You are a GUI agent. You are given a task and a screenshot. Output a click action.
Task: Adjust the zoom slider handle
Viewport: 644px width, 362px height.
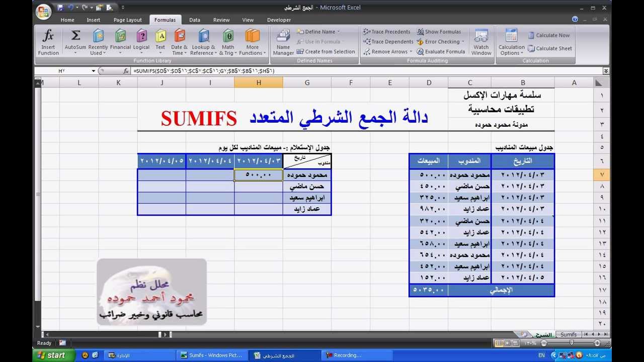click(x=572, y=343)
